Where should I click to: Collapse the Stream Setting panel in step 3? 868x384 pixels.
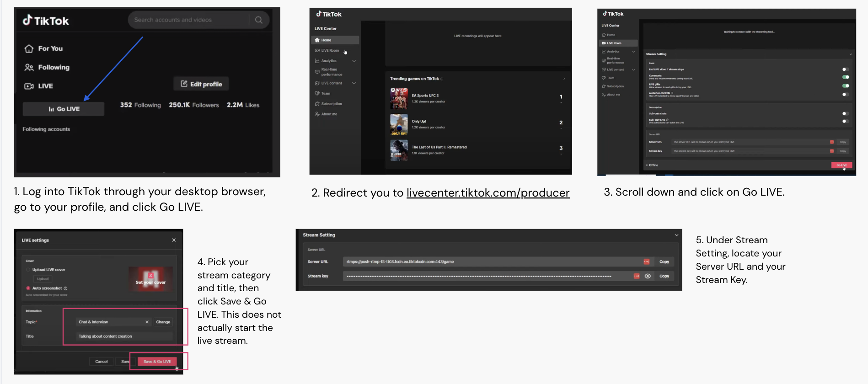[x=851, y=54]
